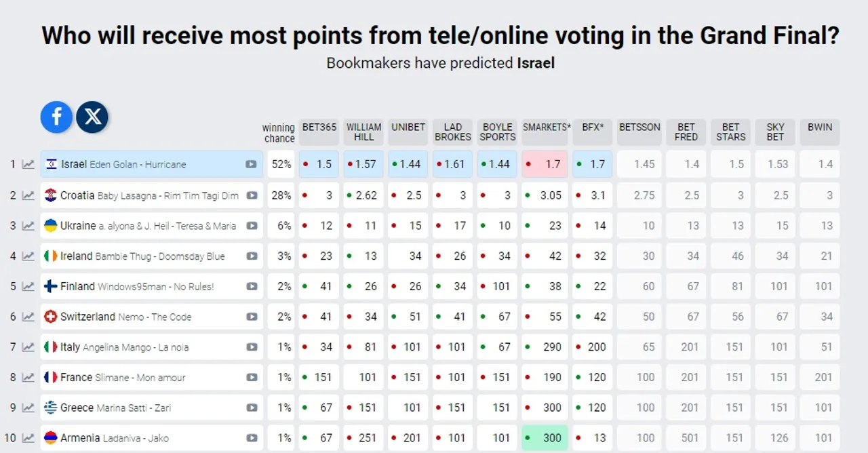Click Unibet 1.44 odds for Israel

[408, 164]
